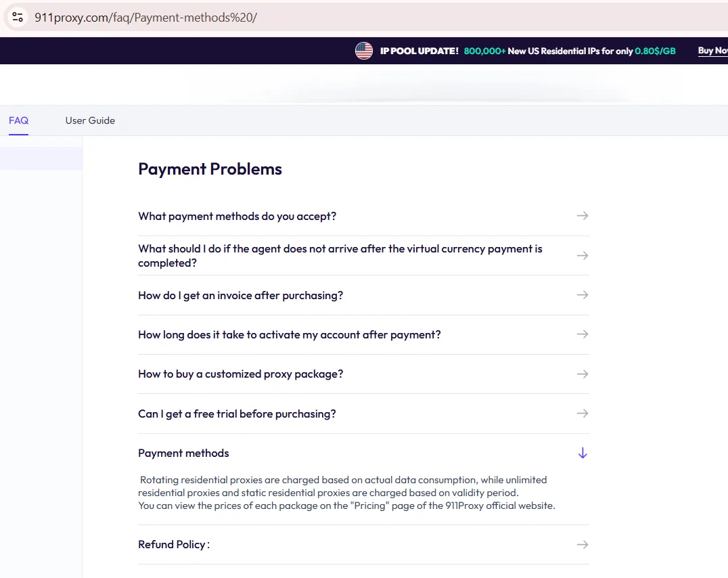Click arrow beside free trial question
The image size is (728, 578).
583,413
